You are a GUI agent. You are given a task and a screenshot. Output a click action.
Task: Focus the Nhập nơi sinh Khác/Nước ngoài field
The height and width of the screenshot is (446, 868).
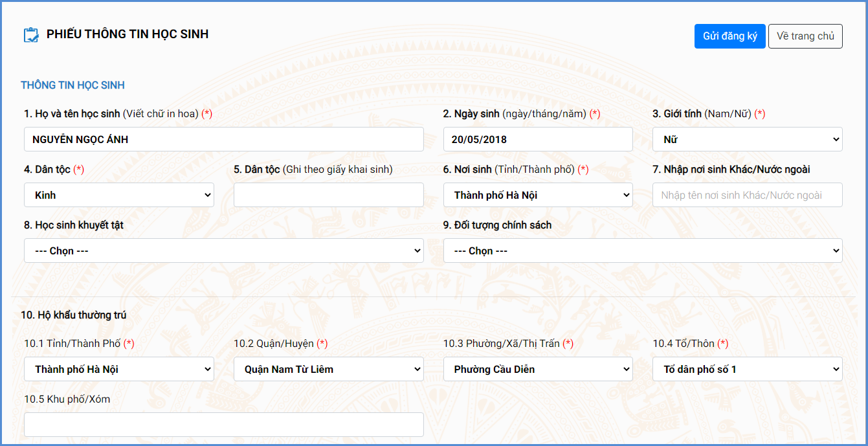coord(747,195)
